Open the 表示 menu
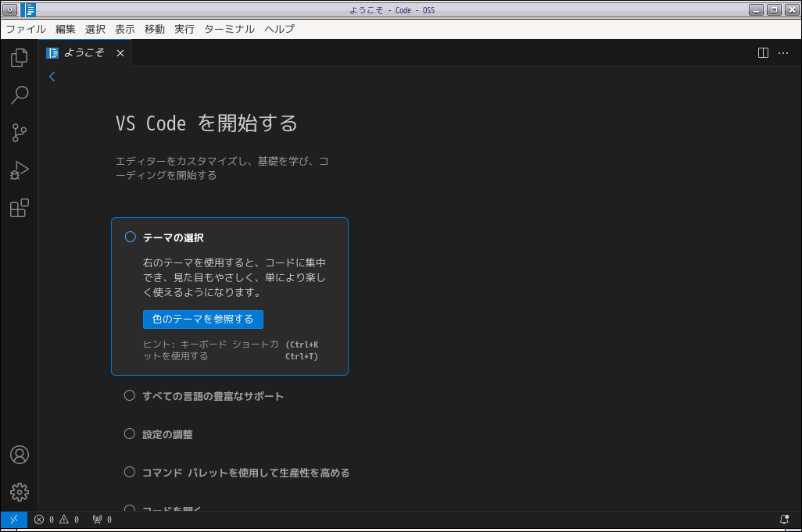Image resolution: width=802 pixels, height=532 pixels. 125,29
